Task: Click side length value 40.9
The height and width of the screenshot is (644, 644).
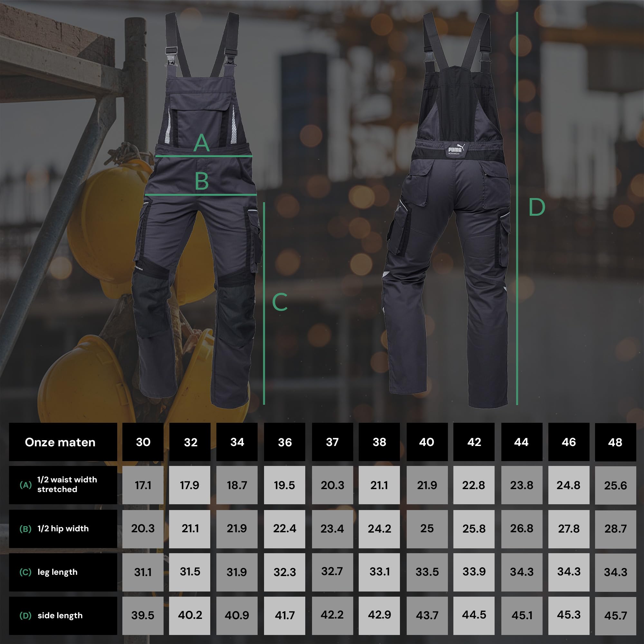Action: (237, 616)
